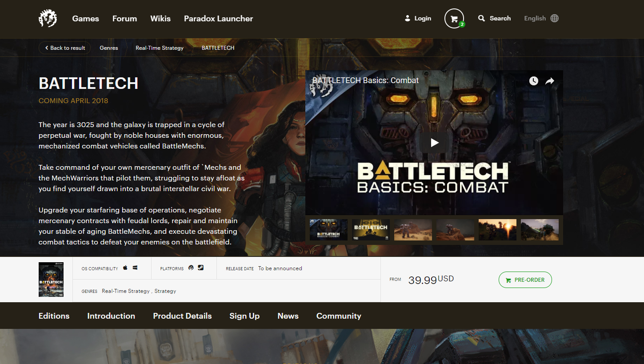Click the video title BATTLETECH Basics: Combat

(366, 80)
